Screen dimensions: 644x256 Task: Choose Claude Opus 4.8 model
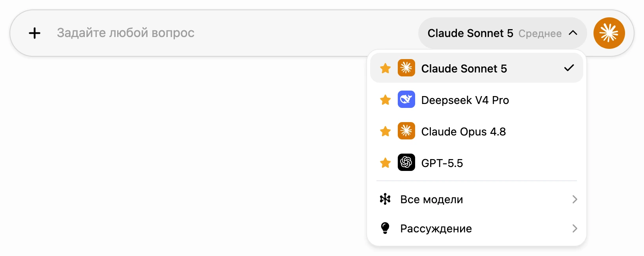click(477, 131)
